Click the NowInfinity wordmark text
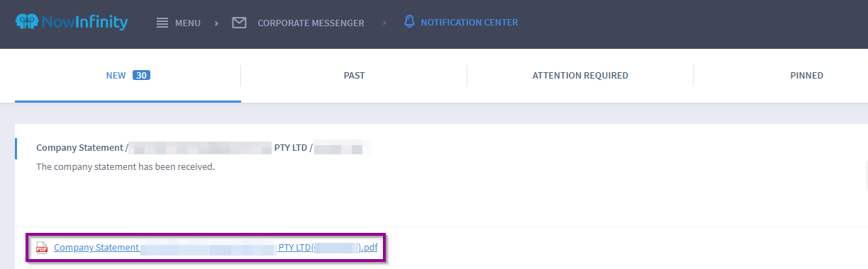The image size is (868, 269). [84, 23]
